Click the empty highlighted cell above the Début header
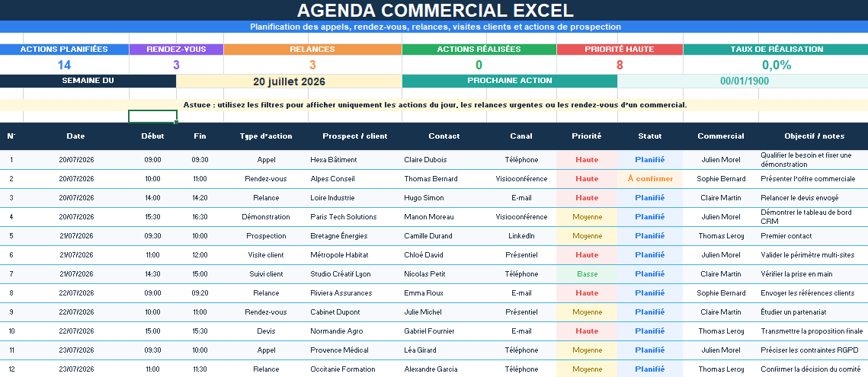Screen dimensions: 868x377 click(x=152, y=117)
